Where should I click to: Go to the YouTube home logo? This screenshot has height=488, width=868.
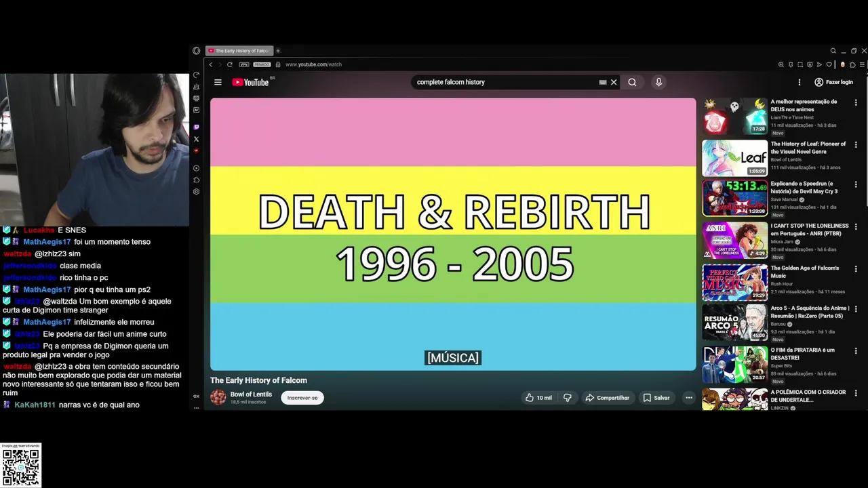(x=250, y=82)
